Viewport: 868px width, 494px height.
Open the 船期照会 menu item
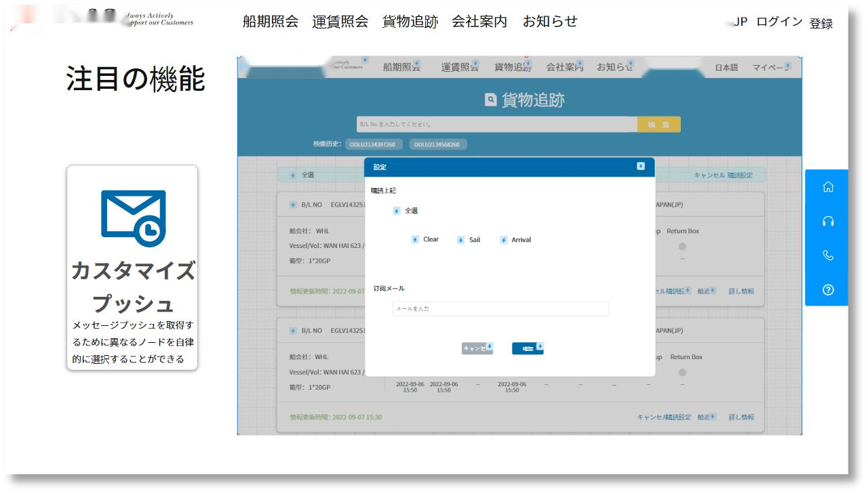pos(271,22)
